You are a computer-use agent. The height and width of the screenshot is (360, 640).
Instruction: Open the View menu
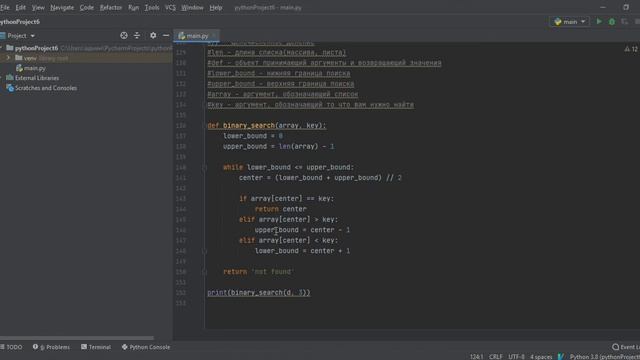tap(38, 7)
